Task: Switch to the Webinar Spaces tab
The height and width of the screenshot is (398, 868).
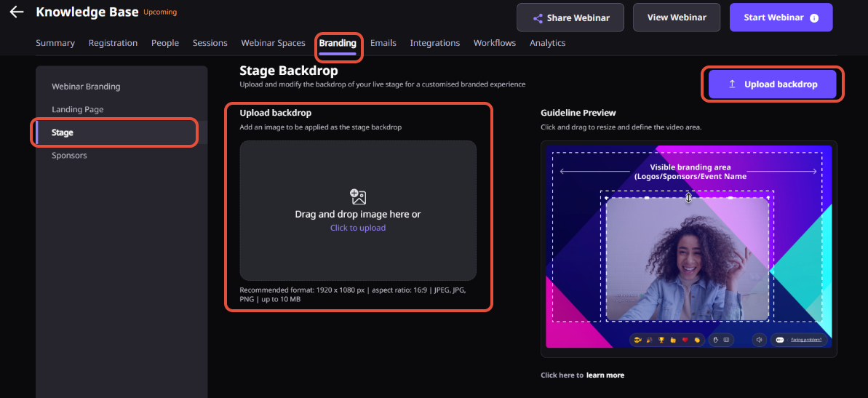Action: (273, 43)
